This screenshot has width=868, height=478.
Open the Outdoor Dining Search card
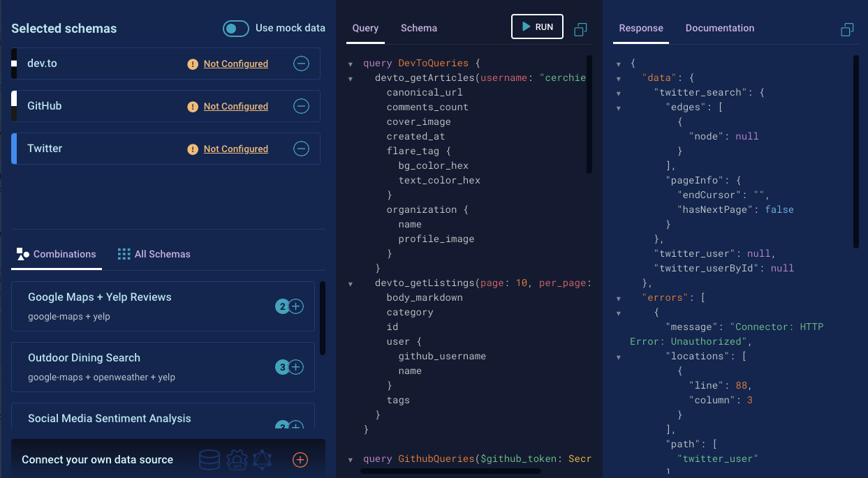point(163,367)
